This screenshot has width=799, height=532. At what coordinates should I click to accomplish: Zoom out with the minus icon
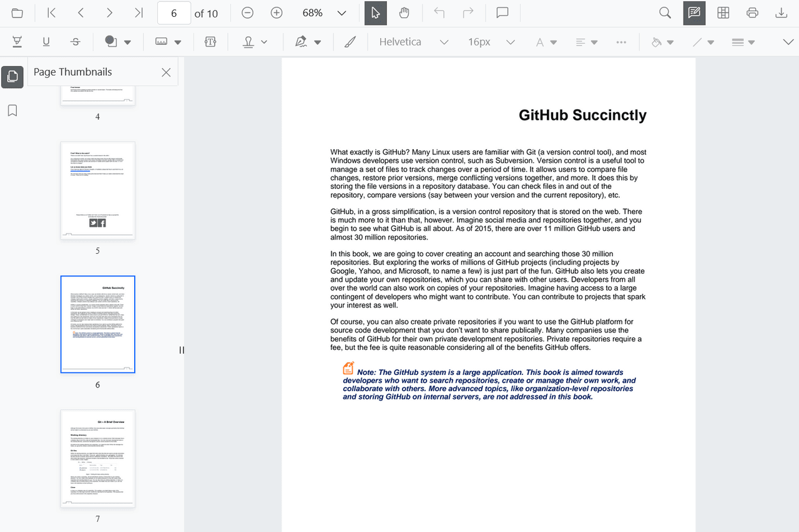coord(248,13)
